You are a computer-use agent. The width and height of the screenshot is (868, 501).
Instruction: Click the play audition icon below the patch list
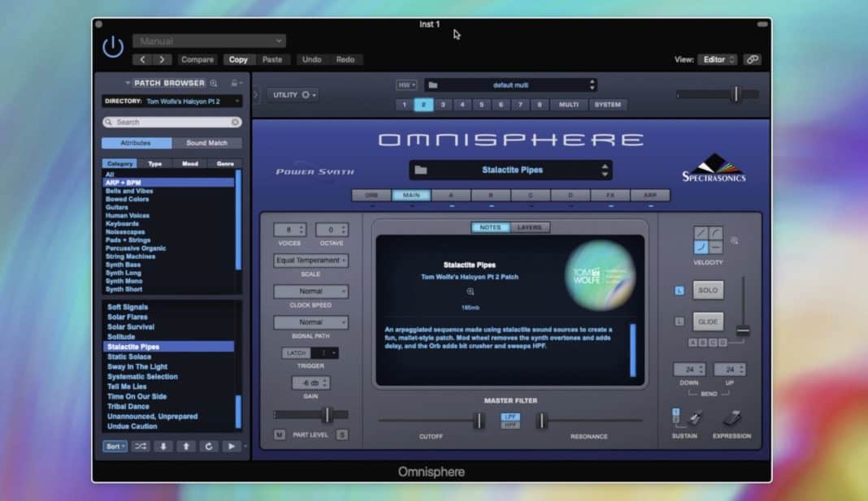tap(232, 447)
